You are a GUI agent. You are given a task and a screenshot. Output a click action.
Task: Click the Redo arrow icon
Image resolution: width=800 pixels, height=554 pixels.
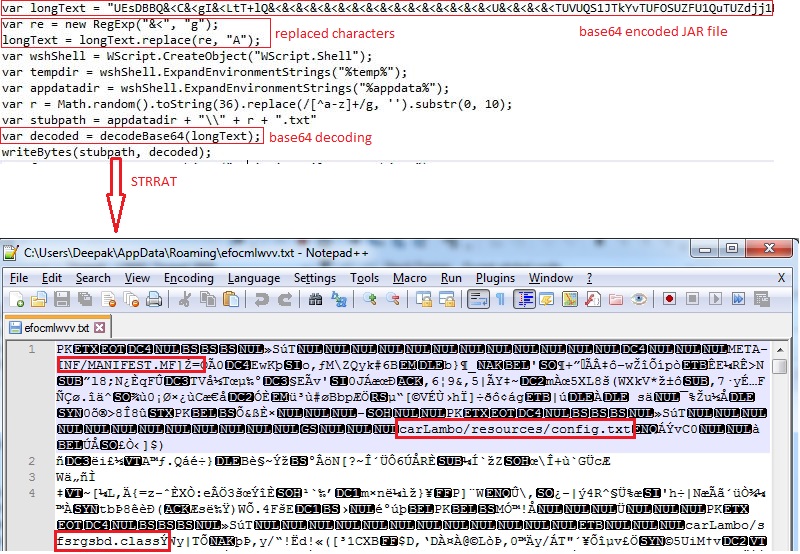pyautogui.click(x=285, y=299)
